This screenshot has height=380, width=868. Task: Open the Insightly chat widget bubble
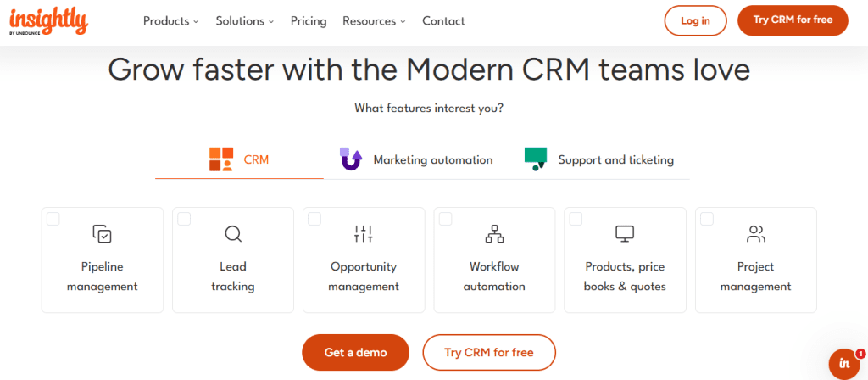(844, 364)
